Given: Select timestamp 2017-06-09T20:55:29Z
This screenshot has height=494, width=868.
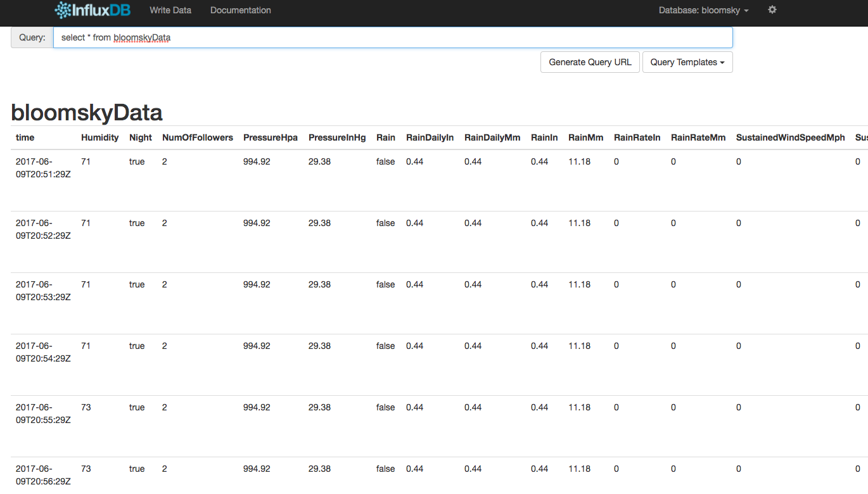Looking at the screenshot, I should (43, 414).
